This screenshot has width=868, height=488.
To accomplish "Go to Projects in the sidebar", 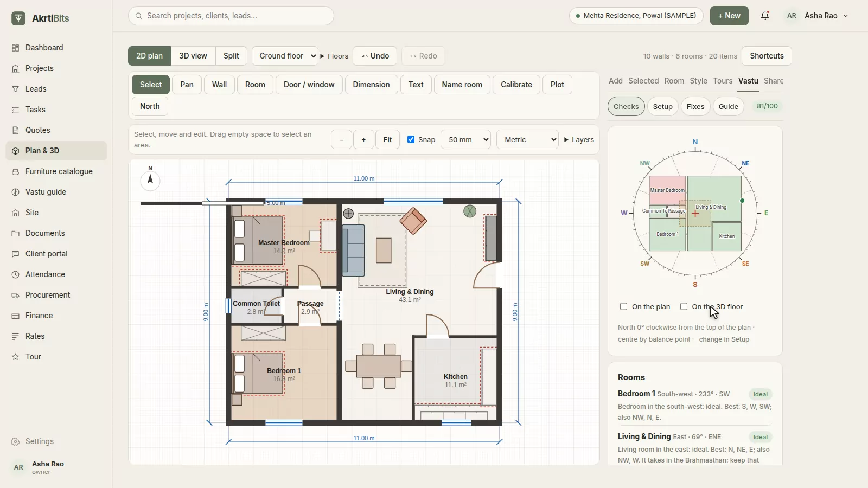I will 56,68.
